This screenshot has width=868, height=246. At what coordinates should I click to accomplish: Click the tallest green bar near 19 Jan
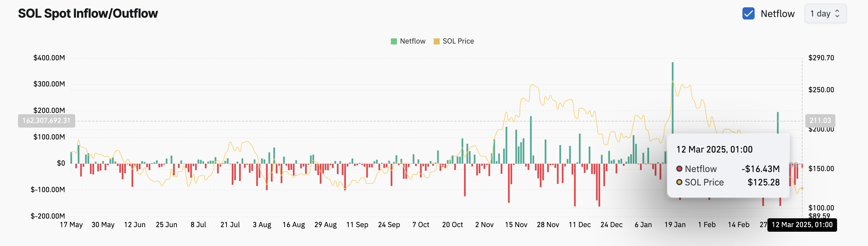click(x=673, y=98)
